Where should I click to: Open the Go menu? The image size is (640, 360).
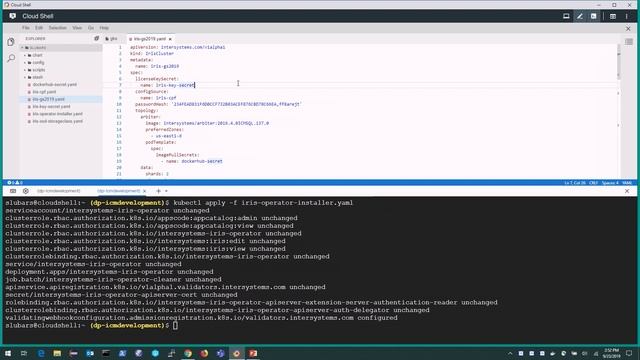(x=91, y=28)
